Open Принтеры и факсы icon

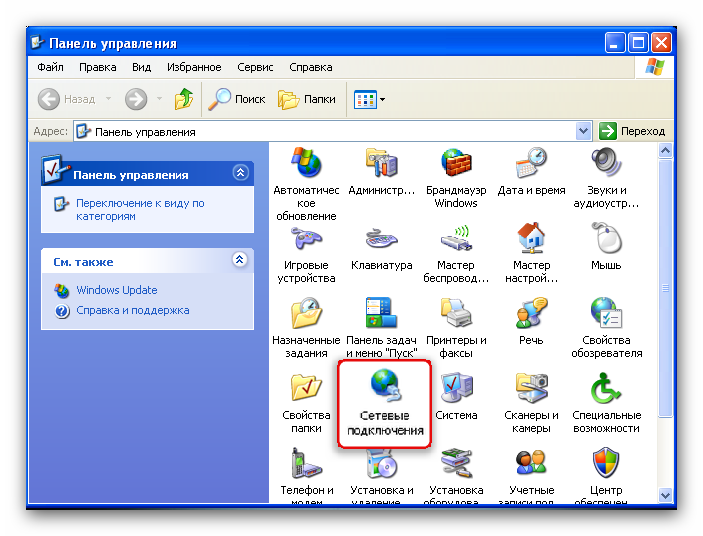456,313
